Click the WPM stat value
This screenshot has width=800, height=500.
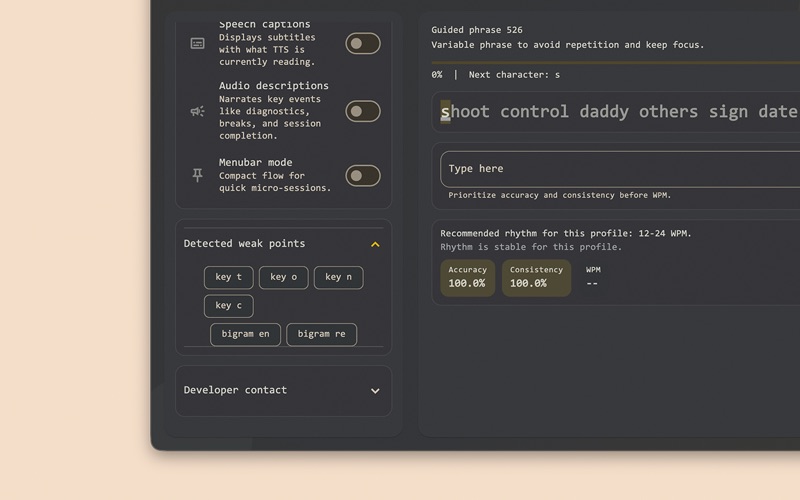[592, 283]
